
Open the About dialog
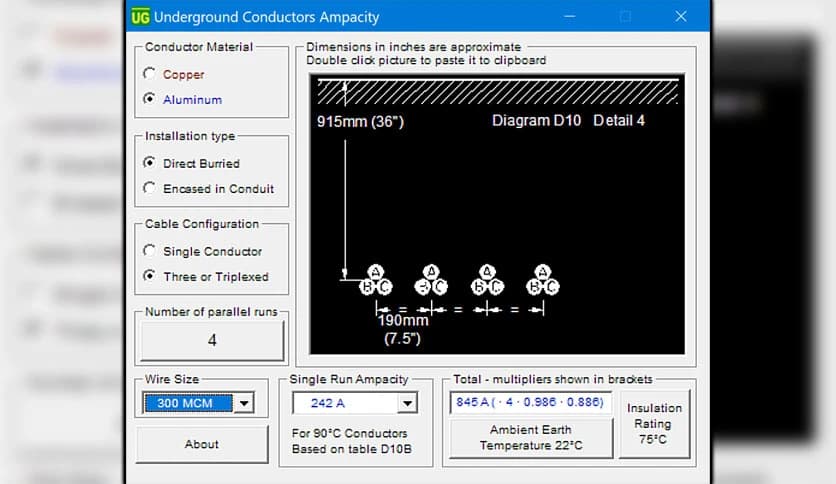pos(202,444)
